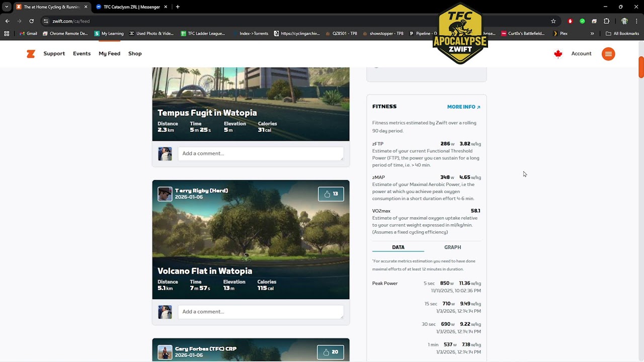Open the browser extensions puzzle icon
Viewport: 644px width, 362px height.
click(x=606, y=21)
